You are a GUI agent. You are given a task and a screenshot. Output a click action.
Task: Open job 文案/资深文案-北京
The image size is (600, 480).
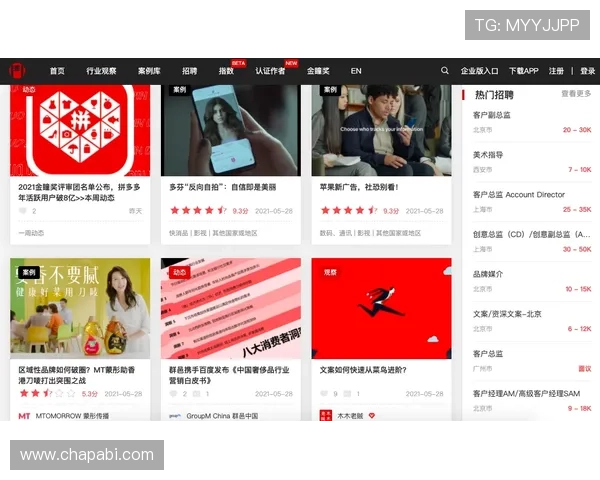coord(507,314)
